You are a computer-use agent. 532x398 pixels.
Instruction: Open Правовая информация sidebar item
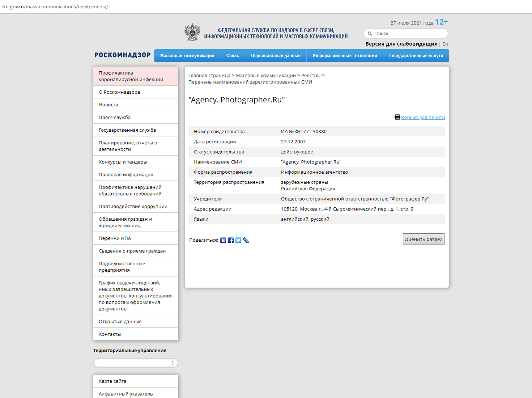(136, 174)
